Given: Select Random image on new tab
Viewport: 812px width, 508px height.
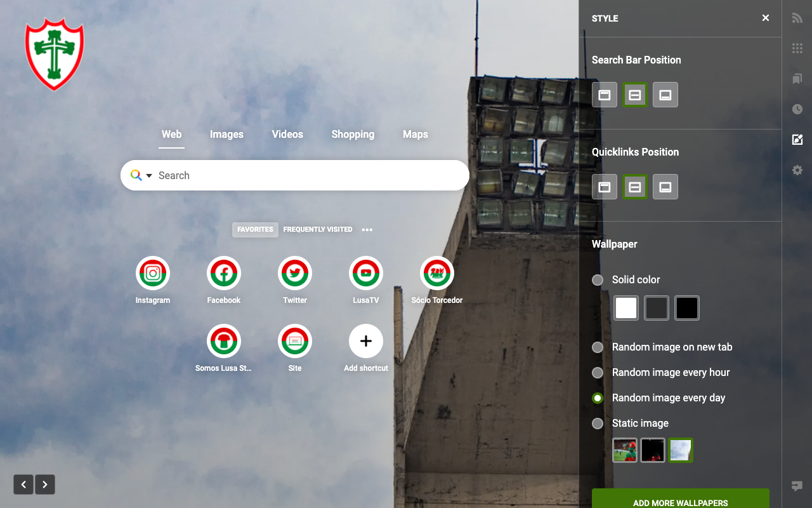Looking at the screenshot, I should point(598,347).
